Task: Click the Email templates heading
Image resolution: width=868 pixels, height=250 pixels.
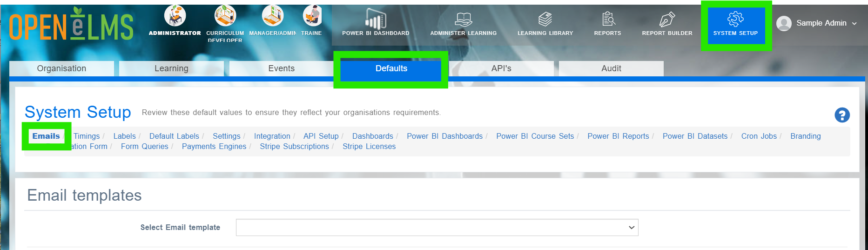Action: click(84, 195)
